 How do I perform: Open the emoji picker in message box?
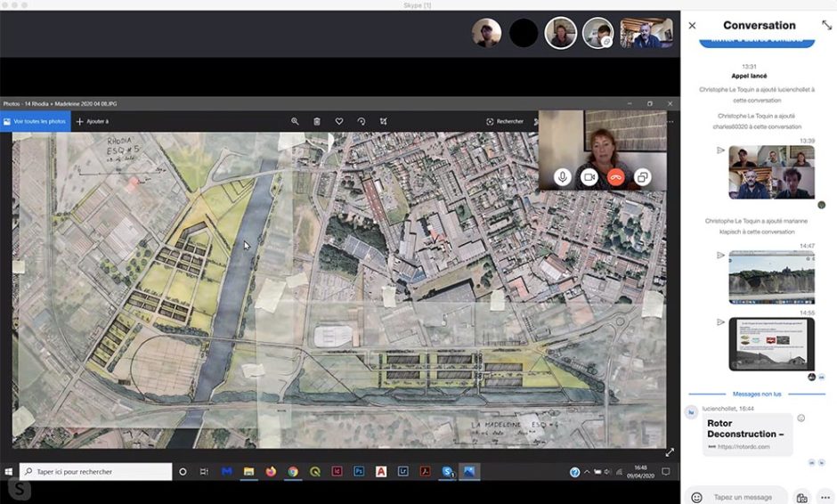pyautogui.click(x=696, y=497)
